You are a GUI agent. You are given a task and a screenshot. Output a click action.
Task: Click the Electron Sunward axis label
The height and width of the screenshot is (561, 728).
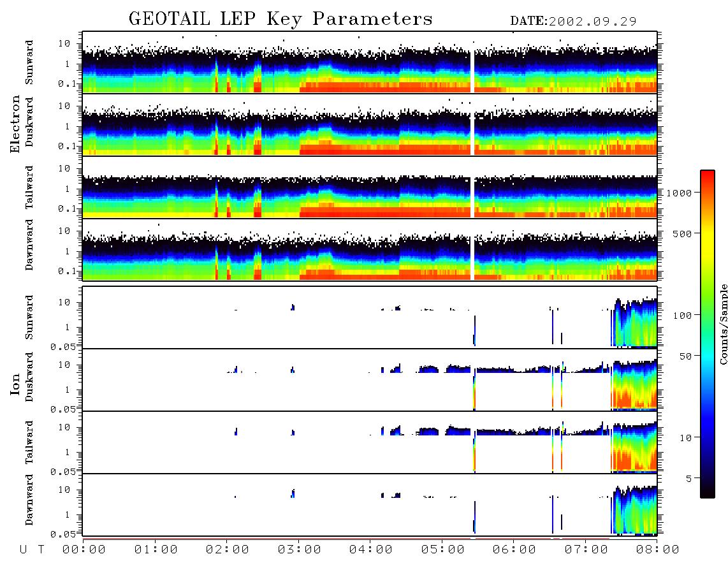29,62
